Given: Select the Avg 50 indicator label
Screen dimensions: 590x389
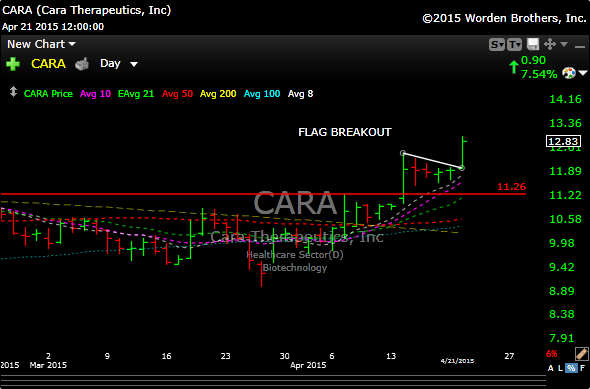Looking at the screenshot, I should click(x=177, y=94).
